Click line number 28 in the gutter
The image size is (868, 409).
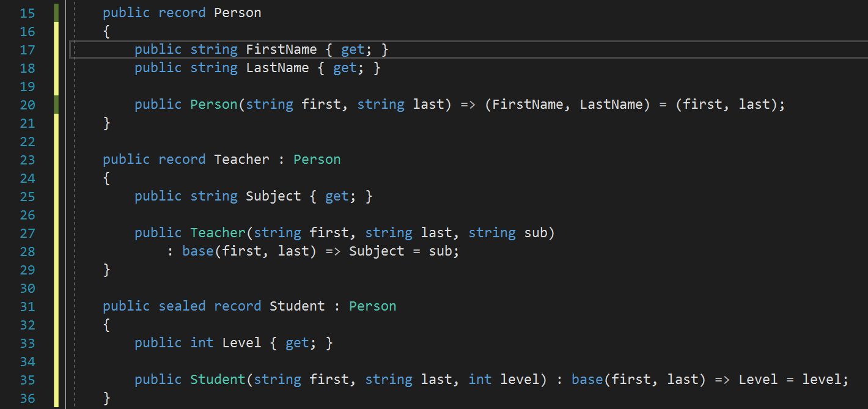28,251
